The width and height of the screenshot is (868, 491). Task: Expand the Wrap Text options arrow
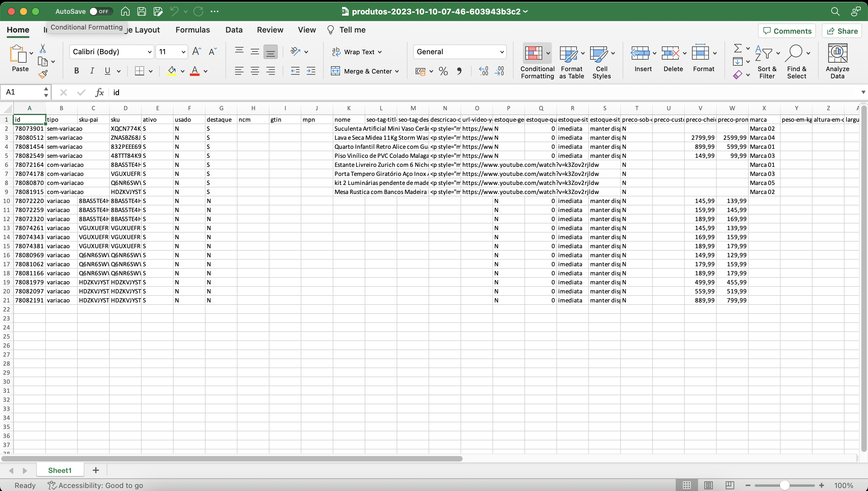point(380,52)
